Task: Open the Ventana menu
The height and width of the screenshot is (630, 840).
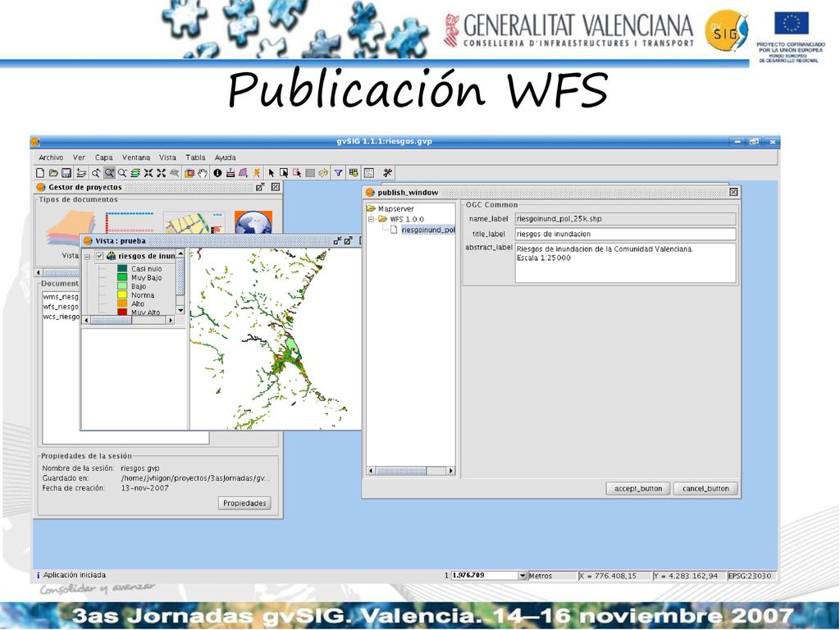Action: tap(136, 157)
